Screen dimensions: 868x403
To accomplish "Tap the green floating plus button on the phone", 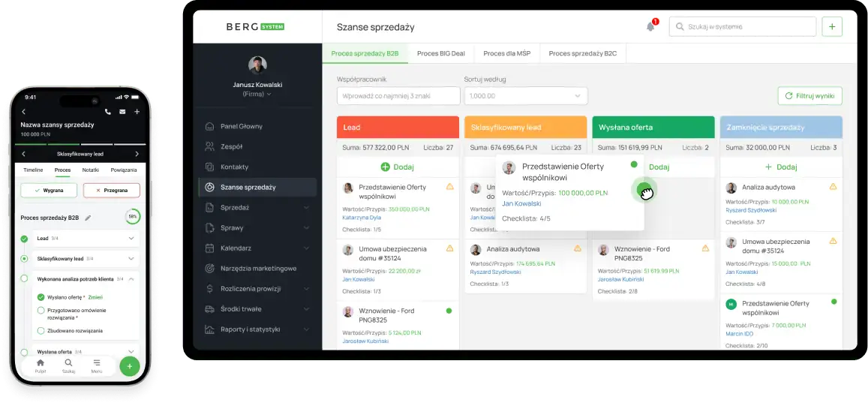I will point(130,366).
